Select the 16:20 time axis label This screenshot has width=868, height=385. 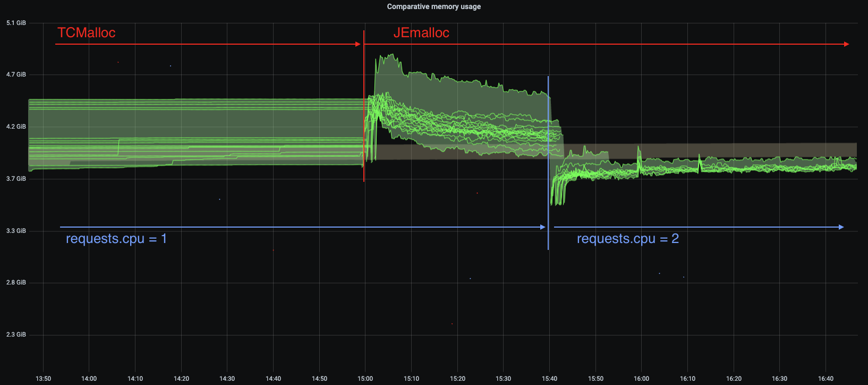(734, 379)
